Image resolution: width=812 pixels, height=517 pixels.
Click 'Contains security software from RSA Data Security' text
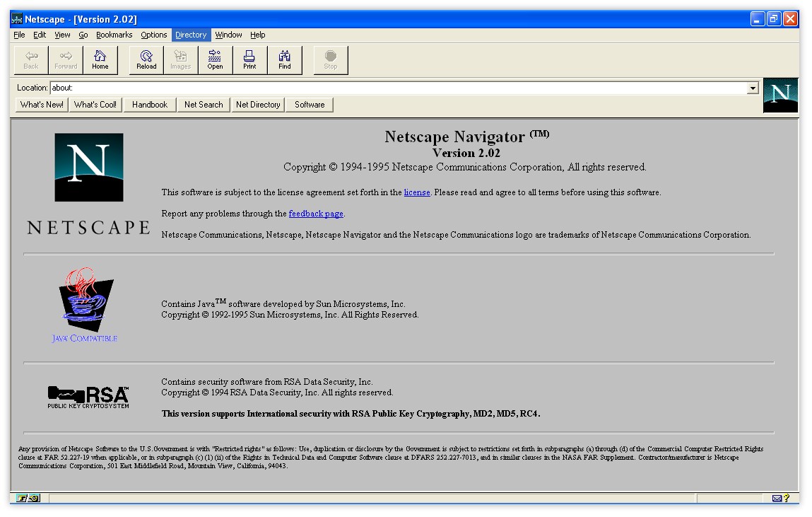click(x=266, y=382)
